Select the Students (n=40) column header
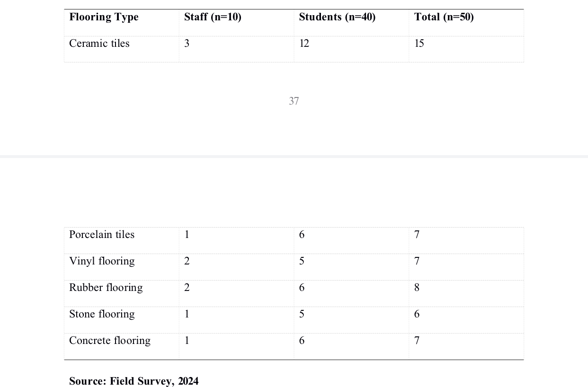 click(337, 18)
